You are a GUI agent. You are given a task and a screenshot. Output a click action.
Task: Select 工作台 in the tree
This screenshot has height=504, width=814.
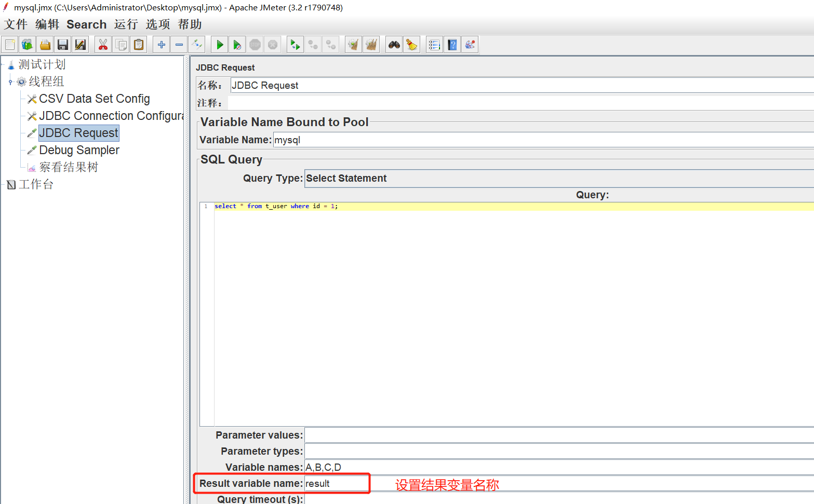point(36,184)
